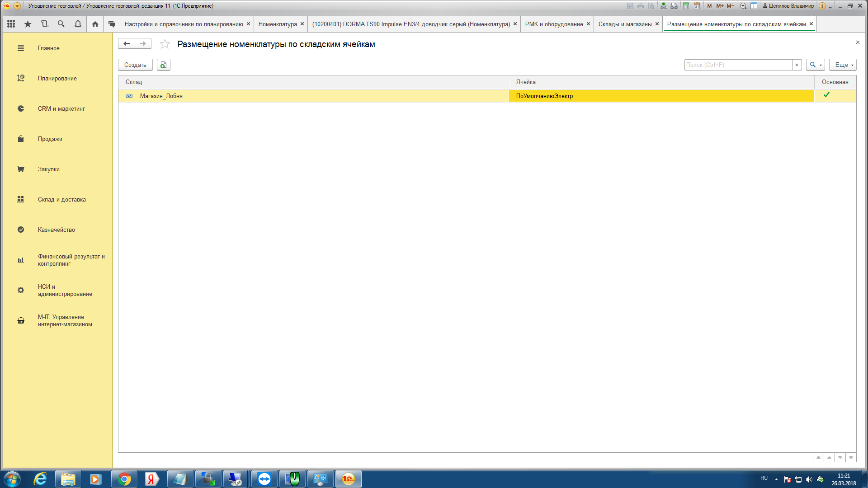
Task: Open the History icon in the tools panel
Action: coord(44,24)
